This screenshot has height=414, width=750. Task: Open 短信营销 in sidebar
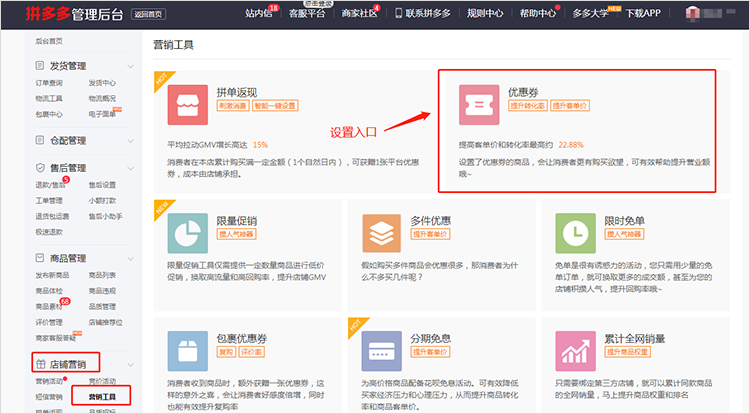pos(49,397)
